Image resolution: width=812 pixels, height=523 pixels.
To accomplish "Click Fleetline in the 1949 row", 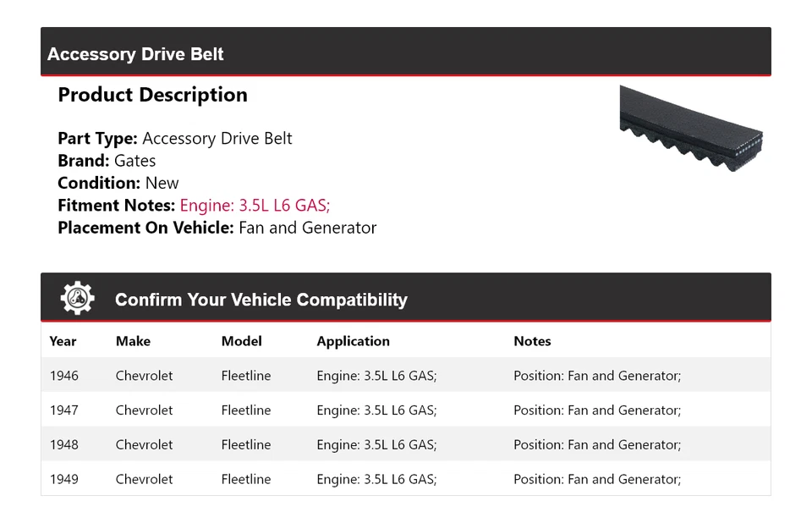I will (245, 479).
